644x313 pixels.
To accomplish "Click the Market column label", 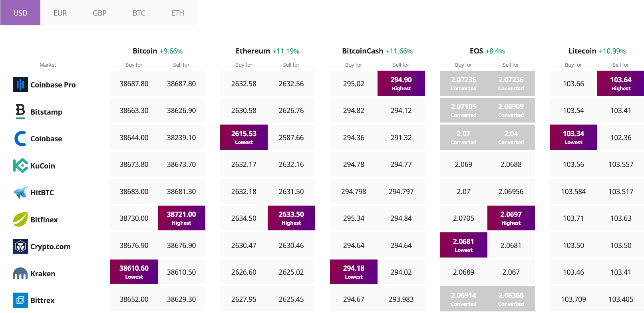I will tap(48, 65).
